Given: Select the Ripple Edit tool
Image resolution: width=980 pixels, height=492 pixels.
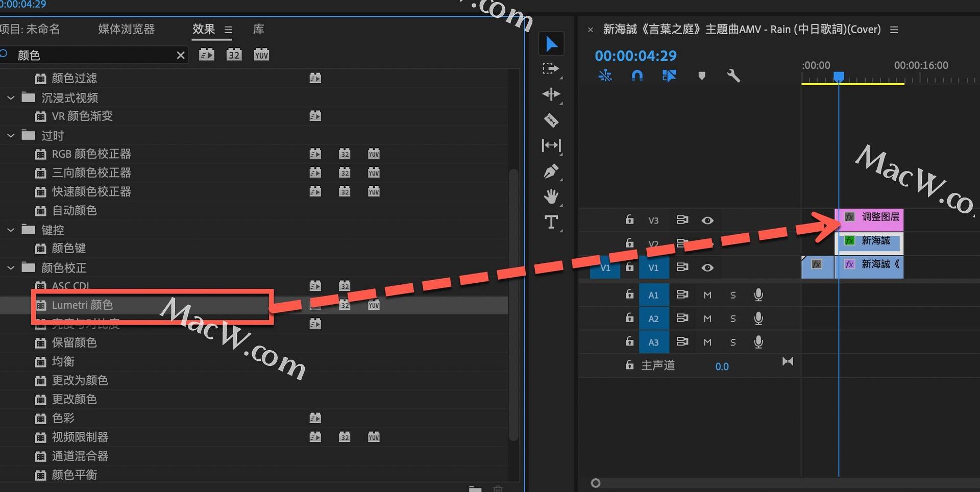Looking at the screenshot, I should [551, 94].
